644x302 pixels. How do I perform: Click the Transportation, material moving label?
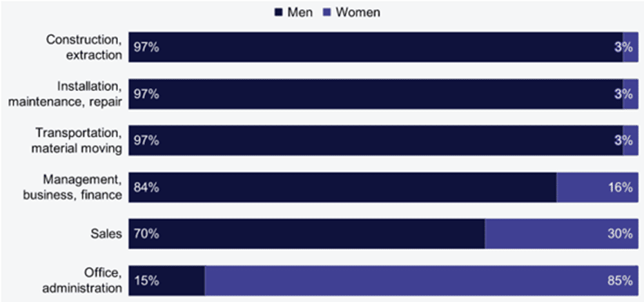[77, 141]
